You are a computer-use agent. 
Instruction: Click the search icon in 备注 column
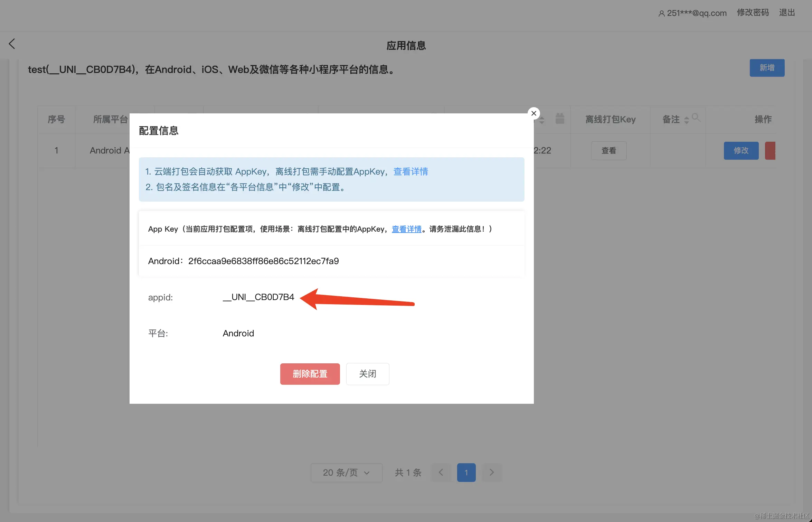tap(696, 118)
